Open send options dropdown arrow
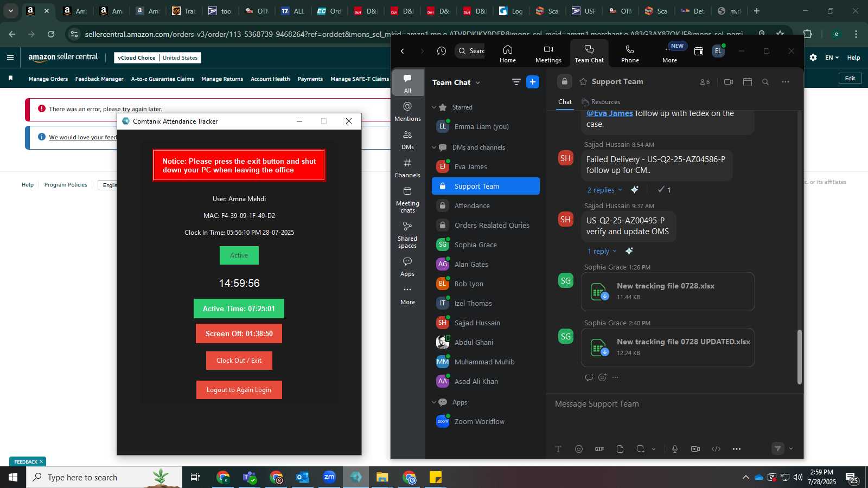The height and width of the screenshot is (488, 868). click(791, 448)
